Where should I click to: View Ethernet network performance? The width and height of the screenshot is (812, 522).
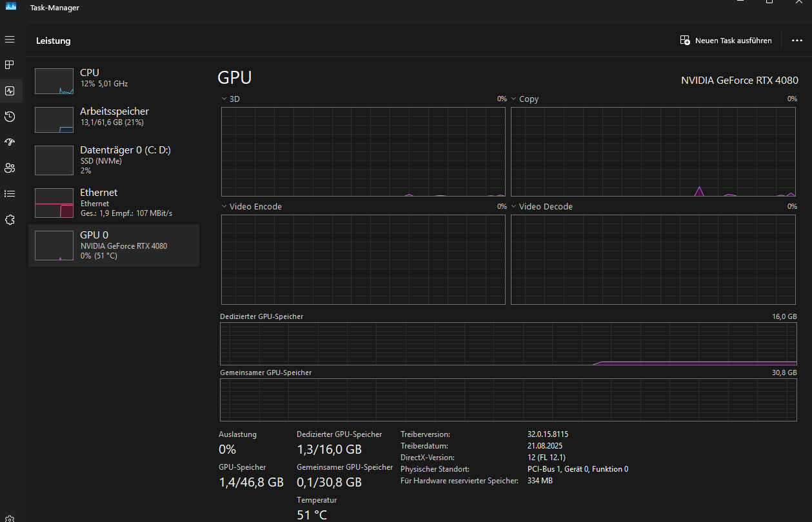coord(114,202)
